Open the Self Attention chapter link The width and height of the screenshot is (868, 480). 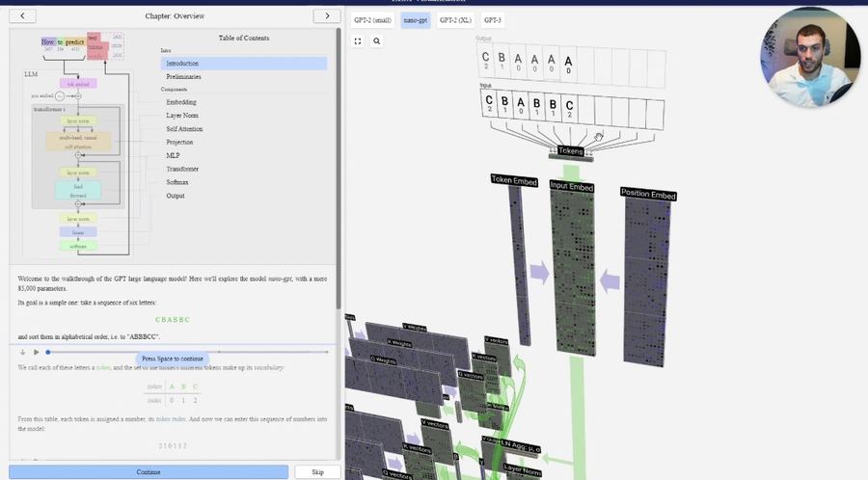pos(184,129)
